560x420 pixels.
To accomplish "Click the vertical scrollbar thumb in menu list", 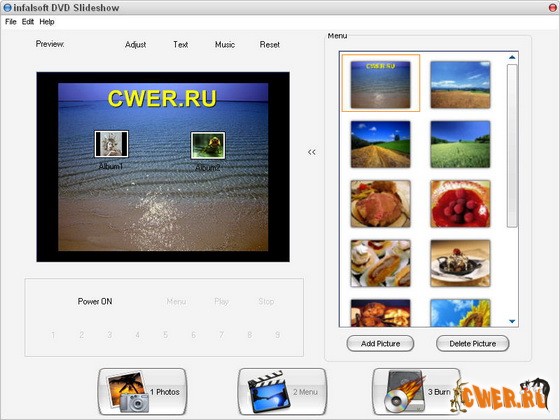I will click(x=512, y=145).
